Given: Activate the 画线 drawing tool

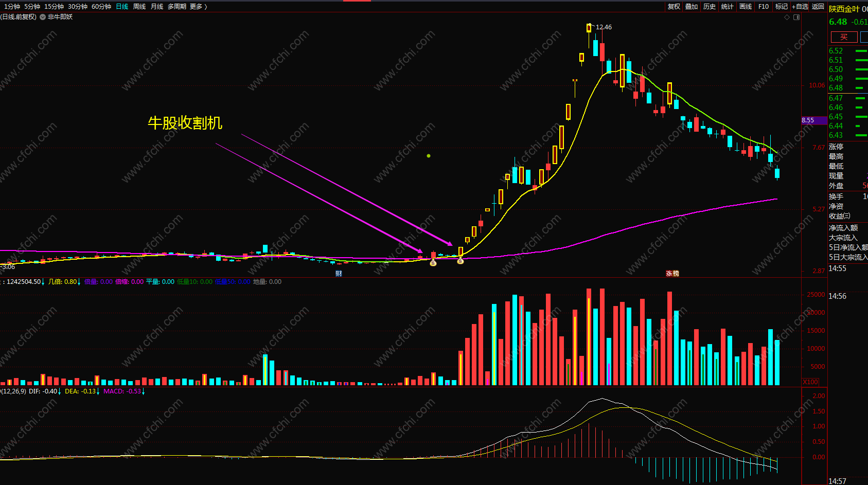Looking at the screenshot, I should (x=746, y=7).
